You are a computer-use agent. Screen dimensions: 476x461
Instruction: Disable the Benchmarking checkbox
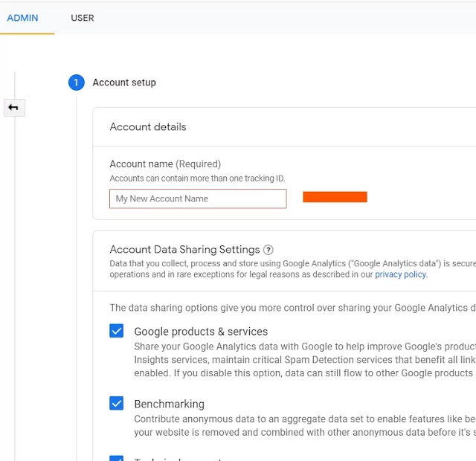[x=117, y=404]
